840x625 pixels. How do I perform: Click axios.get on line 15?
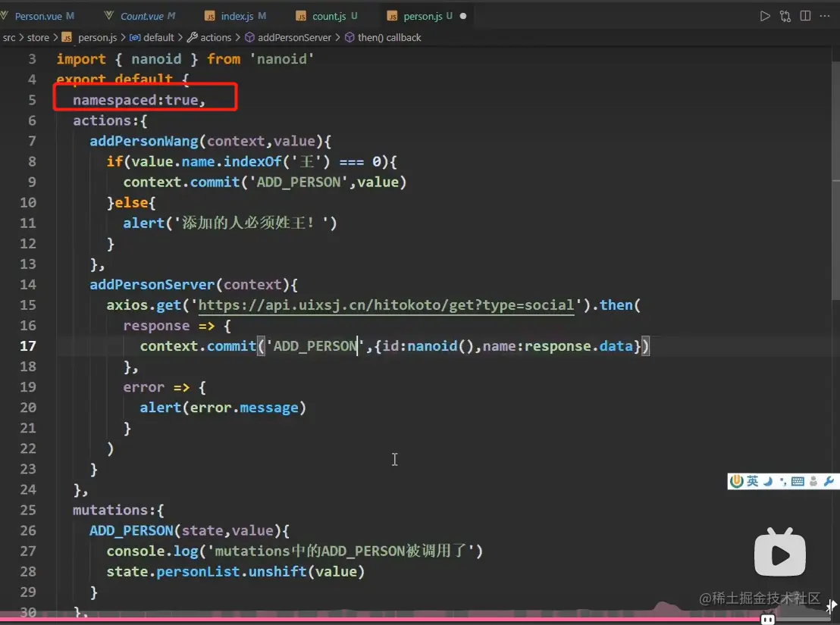(143, 305)
